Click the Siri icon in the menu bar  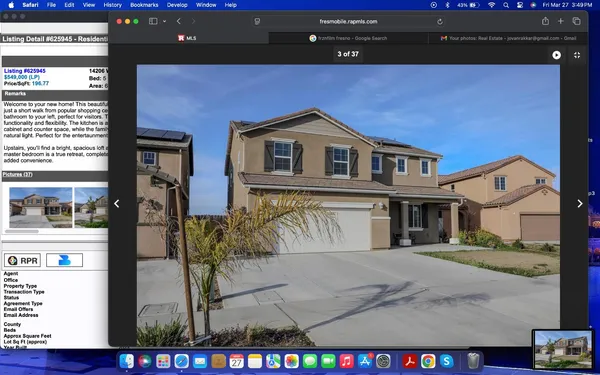(533, 5)
